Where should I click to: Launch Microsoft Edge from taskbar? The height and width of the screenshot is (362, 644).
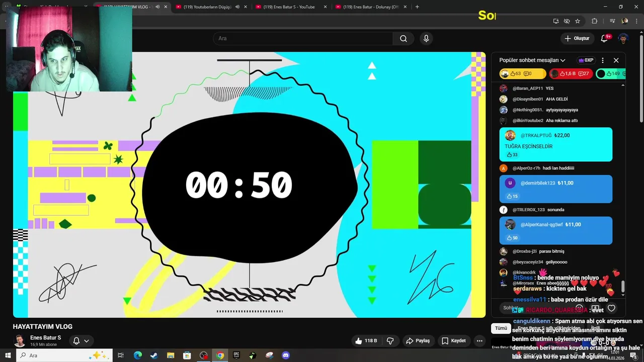tap(137, 355)
